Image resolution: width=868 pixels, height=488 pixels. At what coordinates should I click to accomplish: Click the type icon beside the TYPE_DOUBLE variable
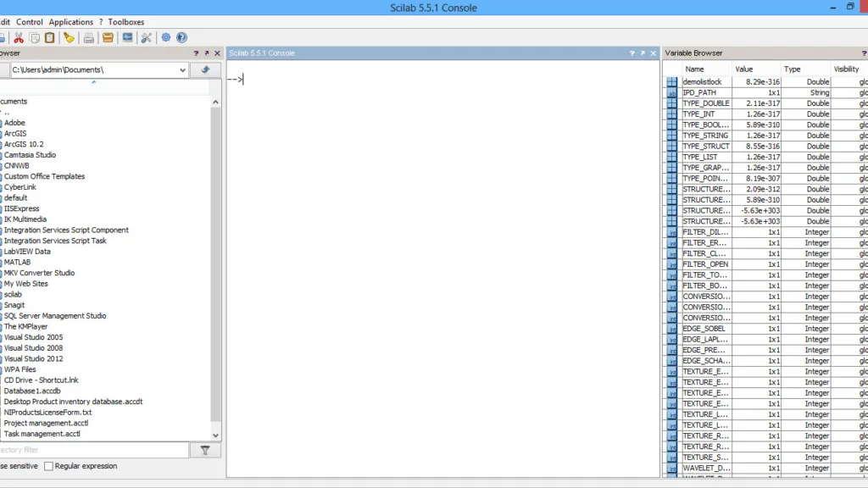coord(671,103)
